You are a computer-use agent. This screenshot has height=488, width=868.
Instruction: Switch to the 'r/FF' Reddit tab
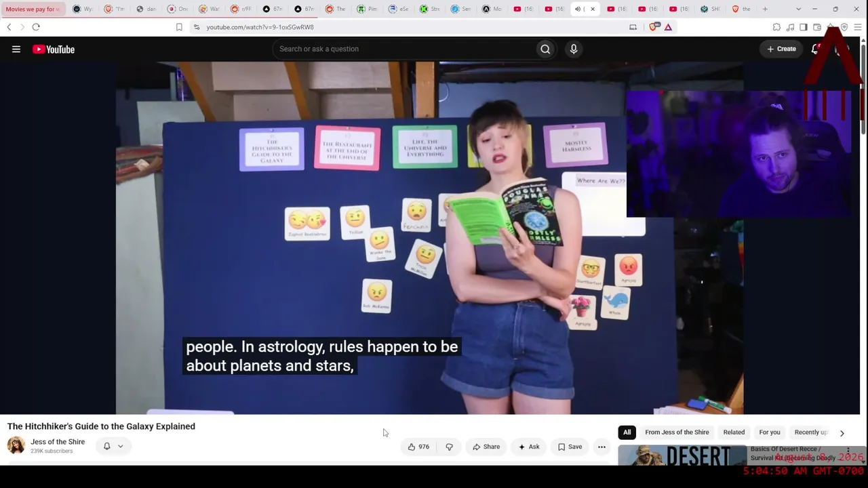point(240,9)
